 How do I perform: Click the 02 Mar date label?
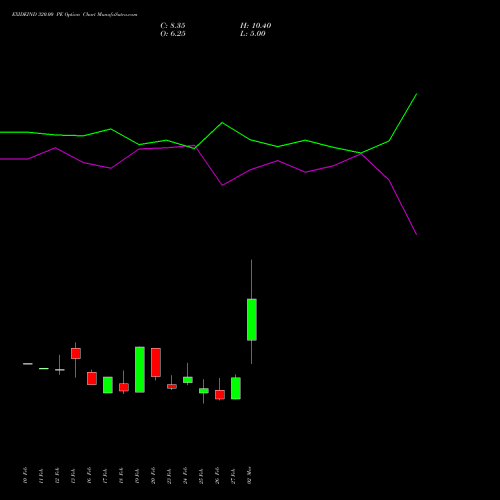tap(249, 475)
